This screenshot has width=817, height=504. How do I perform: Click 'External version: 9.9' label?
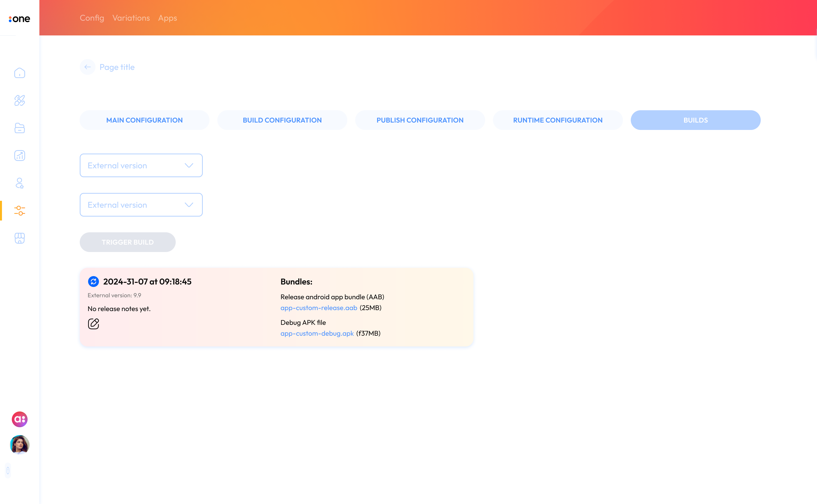(x=114, y=295)
